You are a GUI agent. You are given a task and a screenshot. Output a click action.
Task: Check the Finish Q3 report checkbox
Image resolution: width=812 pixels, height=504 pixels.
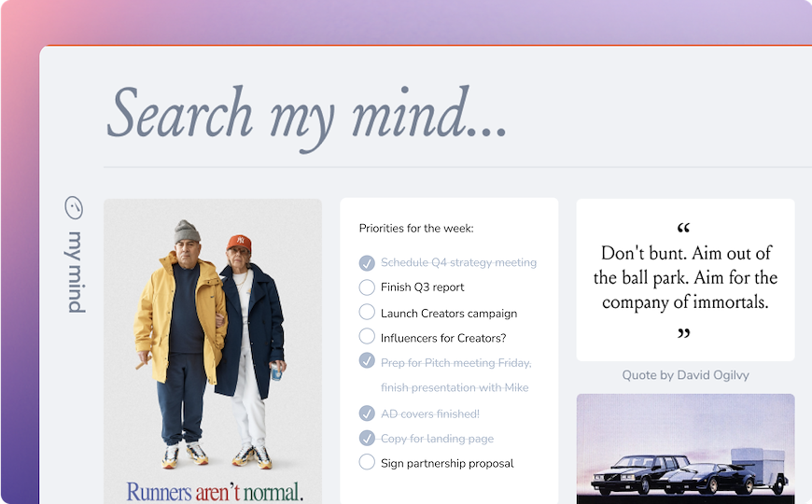click(367, 287)
